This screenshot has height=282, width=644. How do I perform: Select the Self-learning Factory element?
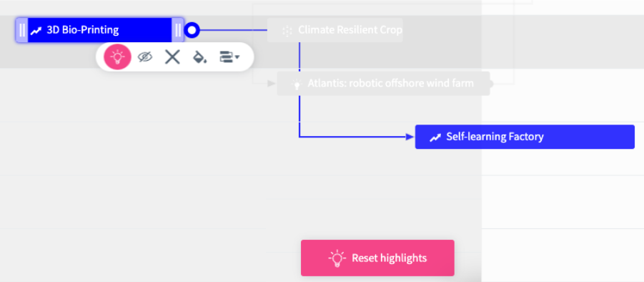pos(525,137)
